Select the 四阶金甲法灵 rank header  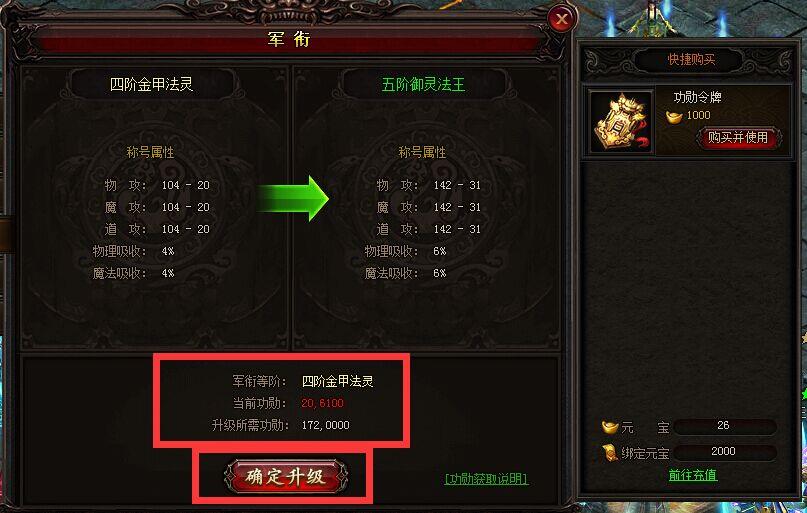[152, 84]
